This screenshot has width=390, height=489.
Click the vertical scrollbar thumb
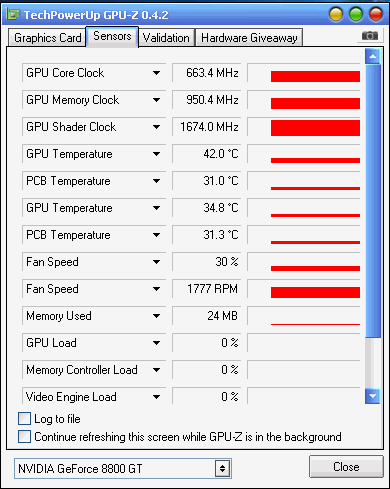pyautogui.click(x=373, y=201)
